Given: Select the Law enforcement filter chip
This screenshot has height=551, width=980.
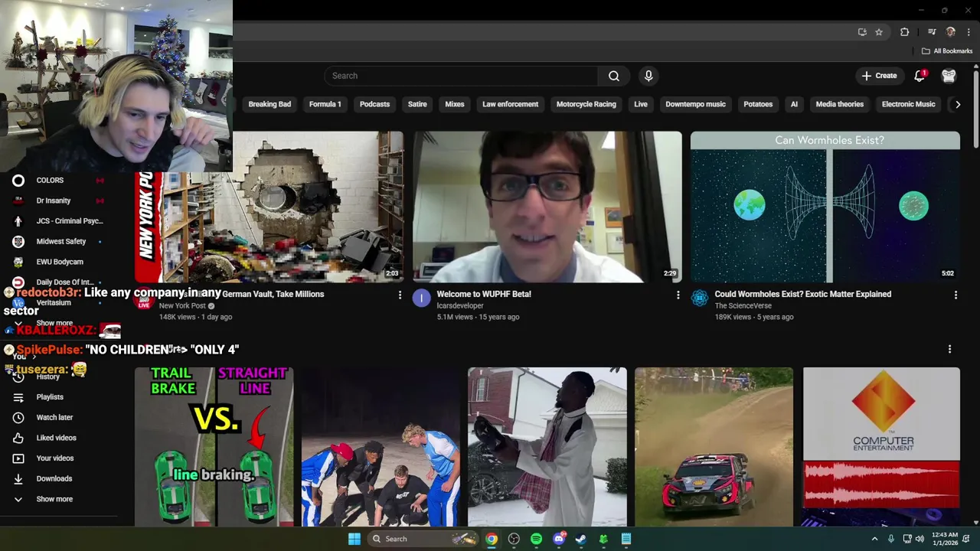Looking at the screenshot, I should tap(510, 104).
